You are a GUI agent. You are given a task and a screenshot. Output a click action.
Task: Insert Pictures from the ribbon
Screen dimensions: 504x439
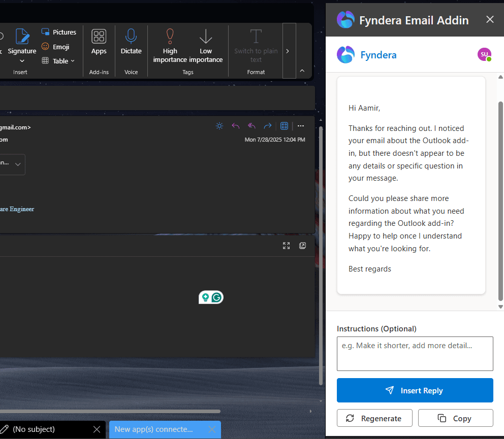[x=59, y=32]
